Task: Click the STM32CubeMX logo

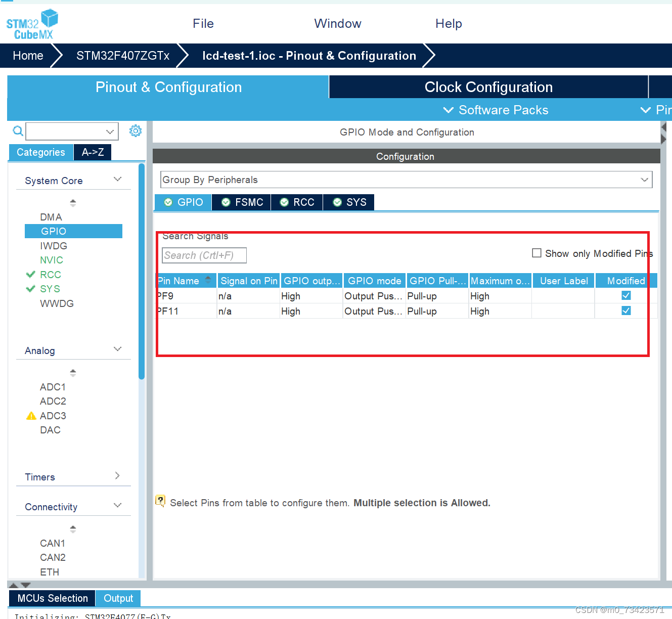Action: click(32, 24)
